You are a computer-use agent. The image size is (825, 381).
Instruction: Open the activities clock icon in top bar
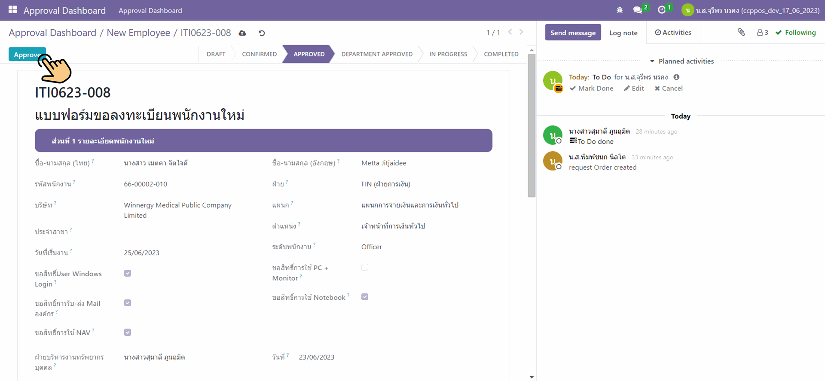[x=662, y=10]
